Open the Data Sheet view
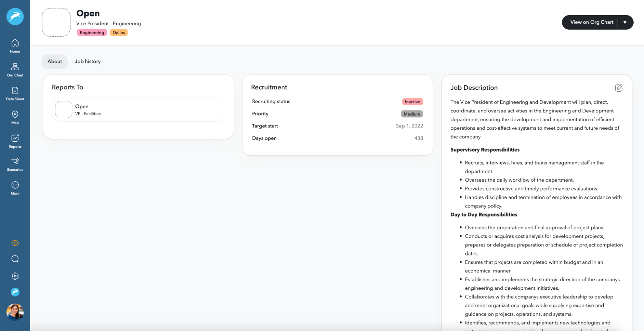 point(15,93)
